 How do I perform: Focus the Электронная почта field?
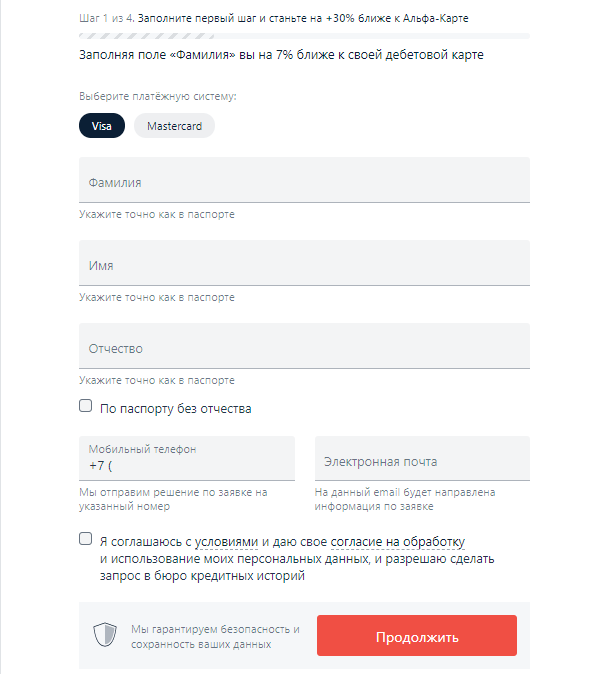pyautogui.click(x=422, y=461)
